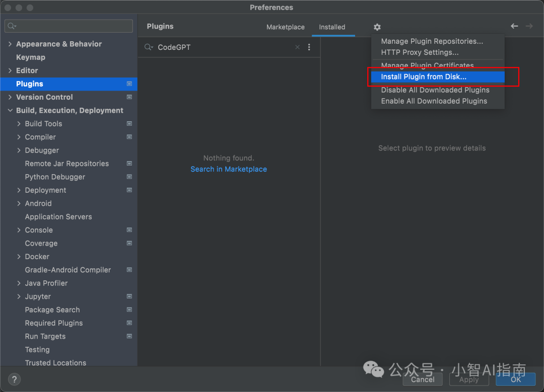The image size is (544, 392).
Task: Open Keymap settings in sidebar
Action: pyautogui.click(x=31, y=57)
